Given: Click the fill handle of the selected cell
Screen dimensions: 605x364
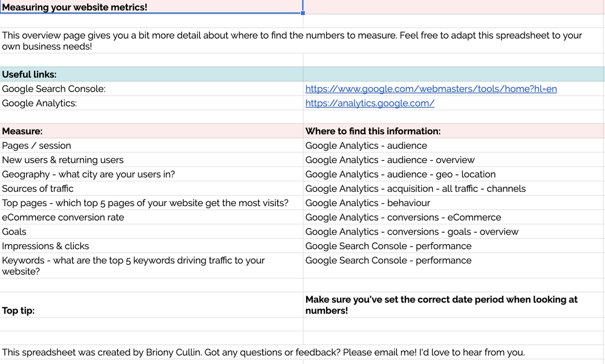Looking at the screenshot, I should click(302, 13).
